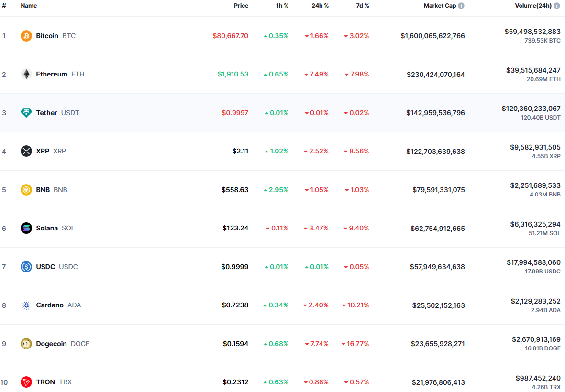Screen dimensions: 565x392
Task: Sort by the rank # column header
Action: (x=4, y=6)
